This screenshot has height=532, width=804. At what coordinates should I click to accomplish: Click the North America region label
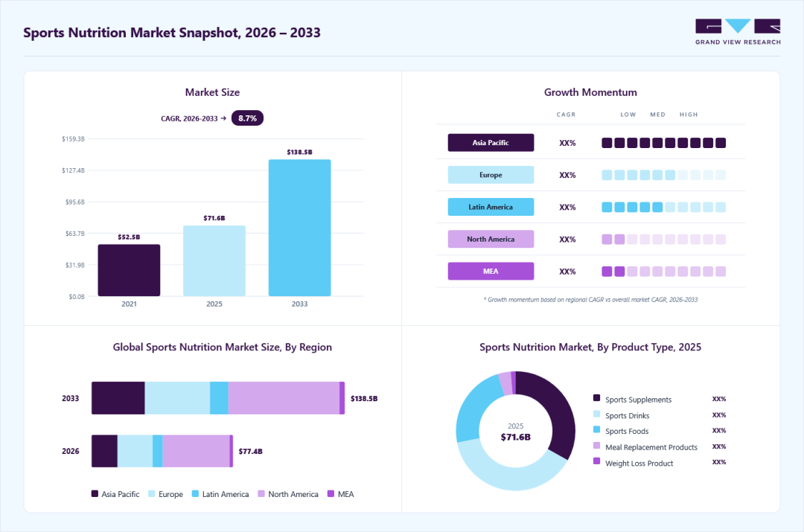491,239
